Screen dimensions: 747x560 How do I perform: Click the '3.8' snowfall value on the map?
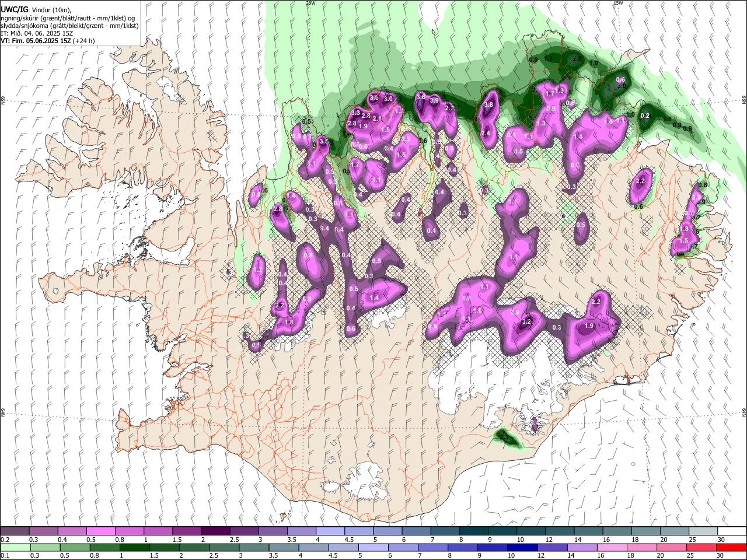click(x=488, y=104)
